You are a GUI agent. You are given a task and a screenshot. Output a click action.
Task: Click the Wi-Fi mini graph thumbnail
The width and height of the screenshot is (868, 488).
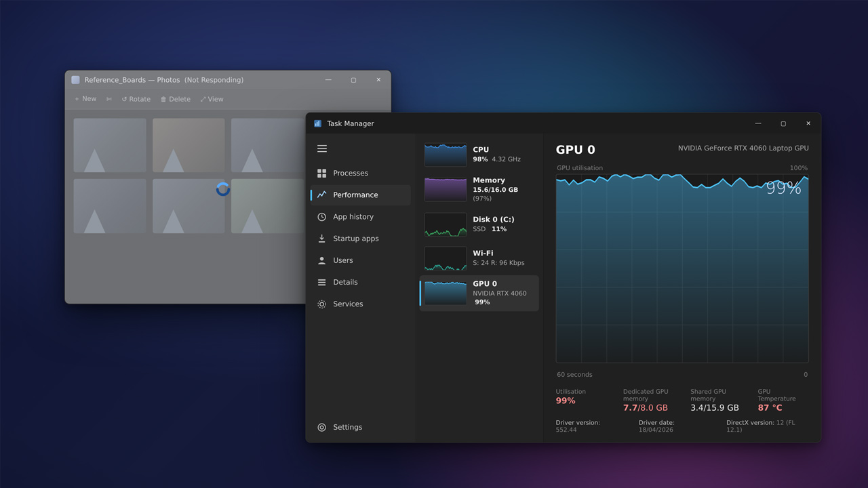(446, 258)
